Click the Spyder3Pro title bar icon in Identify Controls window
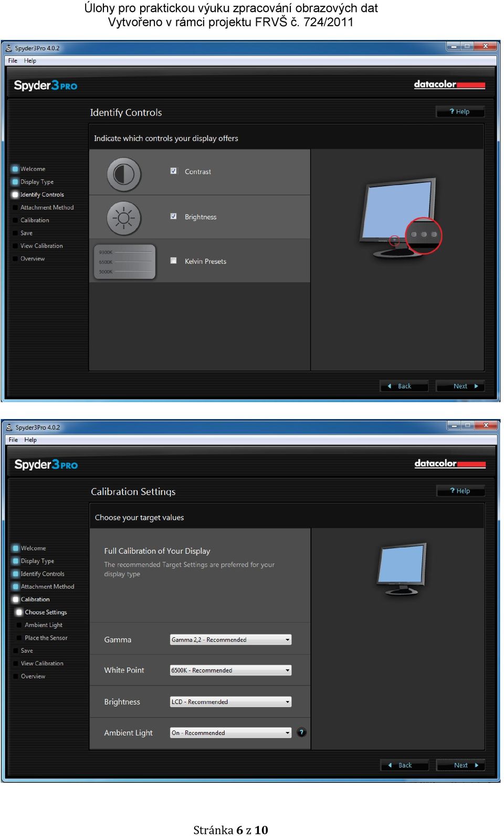Image resolution: width=504 pixels, height=836 pixels. tap(9, 48)
